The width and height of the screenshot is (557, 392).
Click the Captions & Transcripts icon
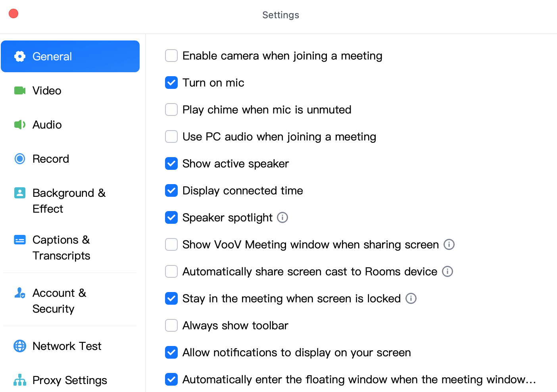coord(19,240)
